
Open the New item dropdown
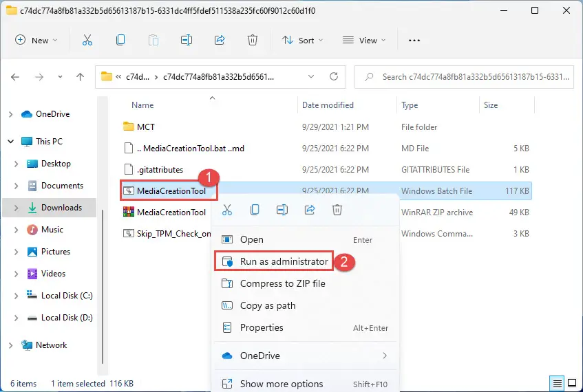click(36, 40)
